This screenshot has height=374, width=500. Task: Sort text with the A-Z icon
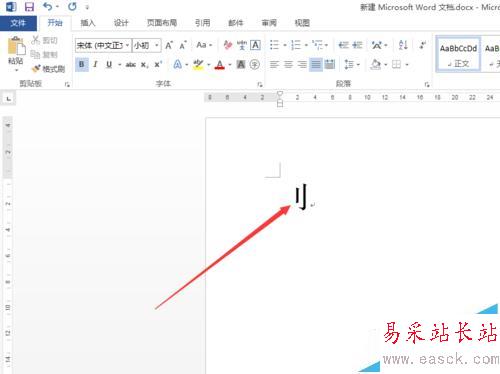(x=403, y=45)
